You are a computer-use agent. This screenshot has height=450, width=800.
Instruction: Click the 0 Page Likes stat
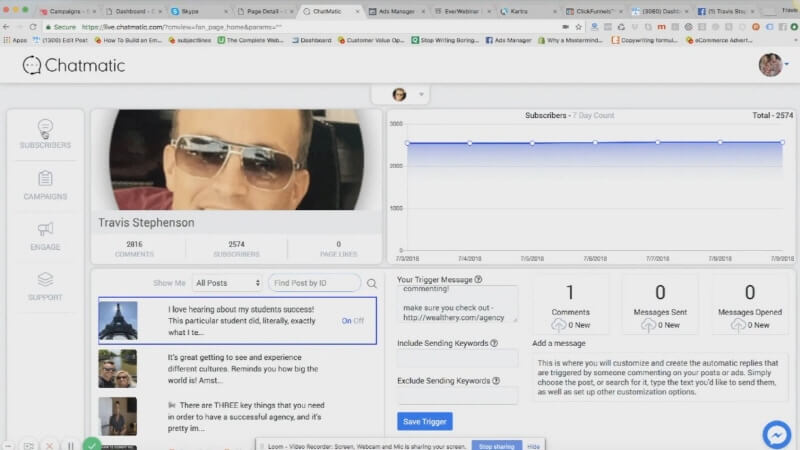point(338,248)
